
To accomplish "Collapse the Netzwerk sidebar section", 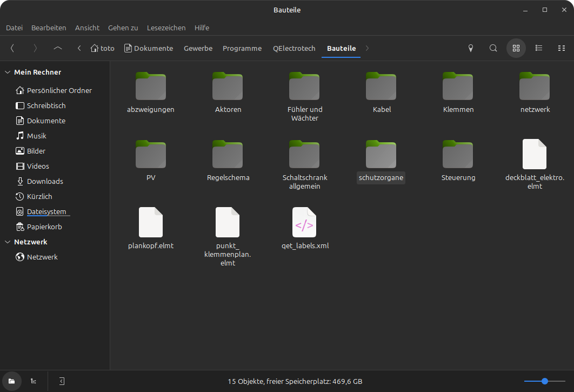I will tap(8, 242).
